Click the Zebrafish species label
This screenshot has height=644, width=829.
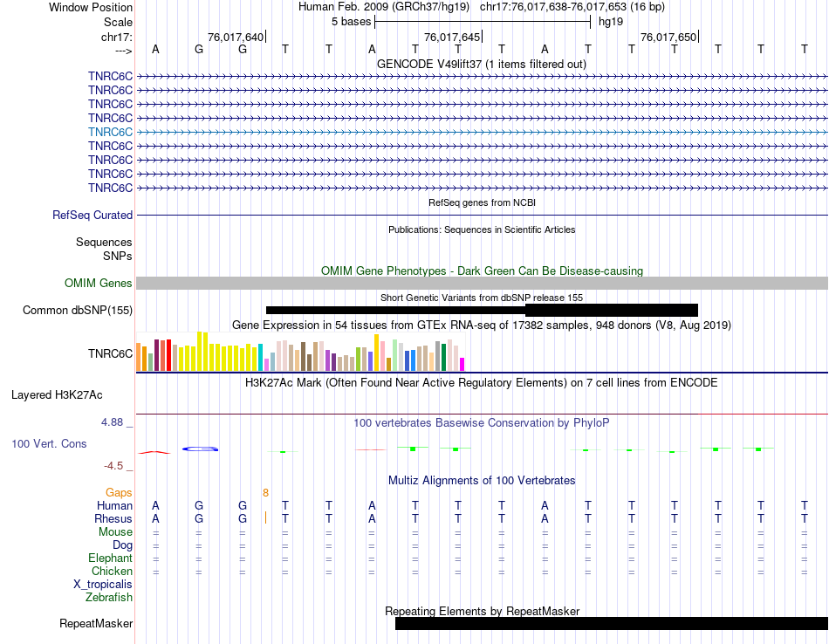point(109,598)
